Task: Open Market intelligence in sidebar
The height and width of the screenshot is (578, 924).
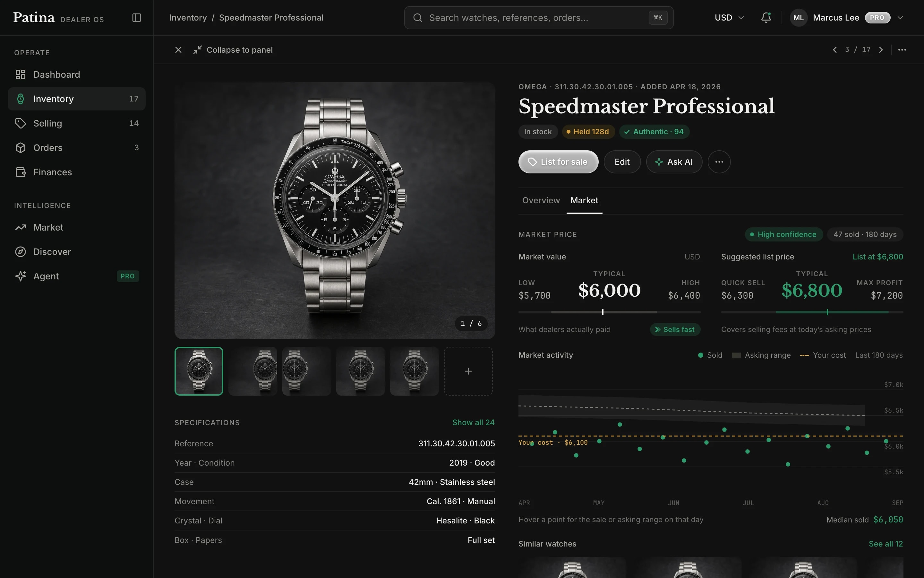Action: [x=76, y=227]
